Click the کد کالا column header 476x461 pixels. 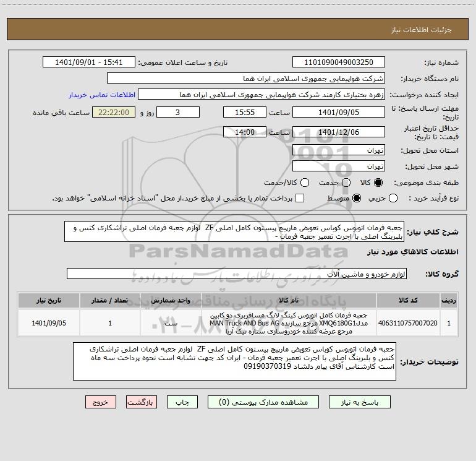pos(408,300)
